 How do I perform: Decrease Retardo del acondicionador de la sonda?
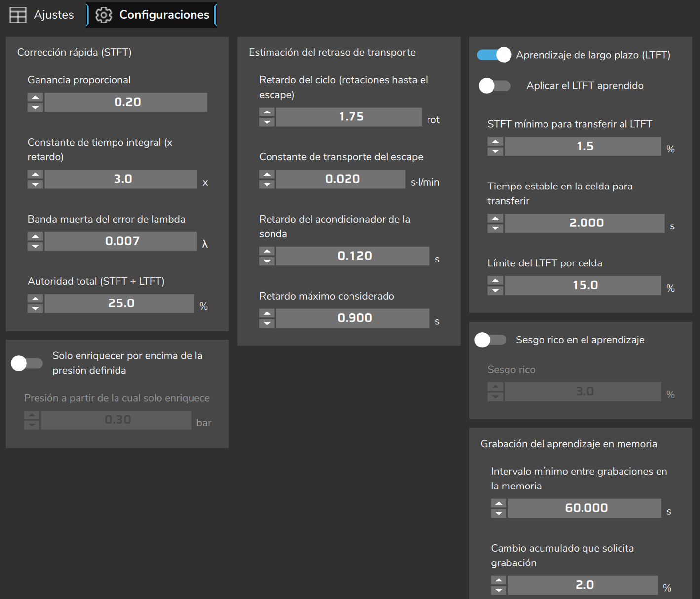267,261
